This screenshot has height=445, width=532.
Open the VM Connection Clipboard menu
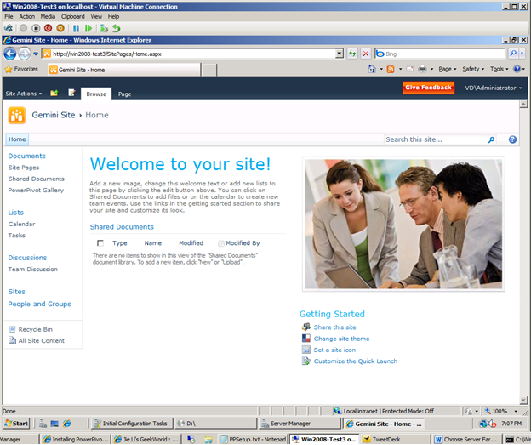pyautogui.click(x=73, y=16)
